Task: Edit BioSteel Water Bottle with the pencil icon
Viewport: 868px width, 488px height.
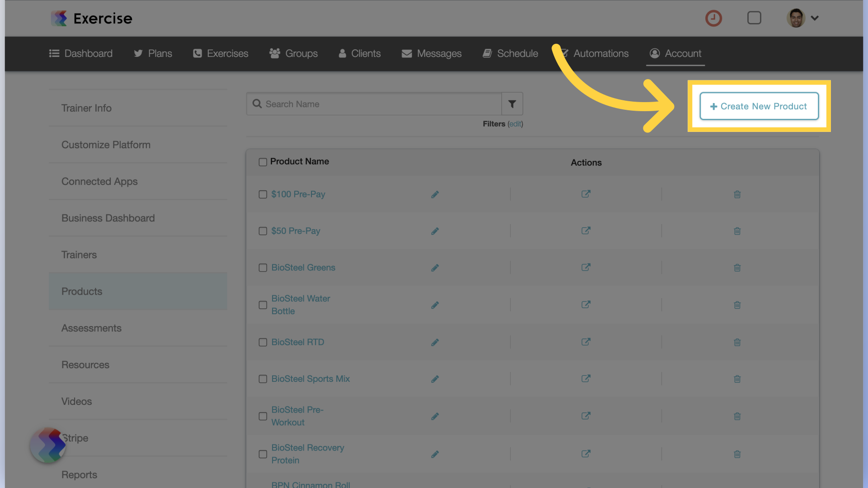Action: (x=435, y=305)
